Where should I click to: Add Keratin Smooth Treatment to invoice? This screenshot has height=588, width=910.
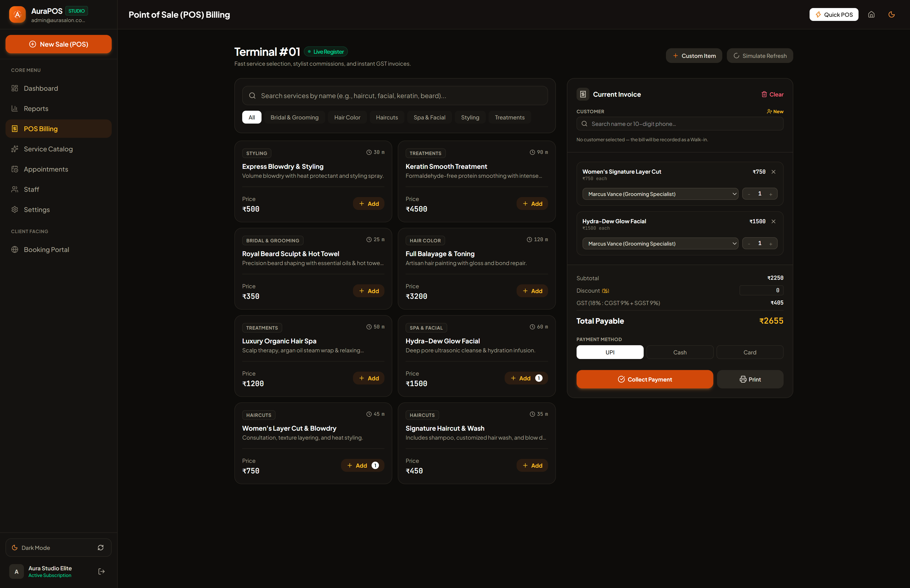(x=532, y=204)
